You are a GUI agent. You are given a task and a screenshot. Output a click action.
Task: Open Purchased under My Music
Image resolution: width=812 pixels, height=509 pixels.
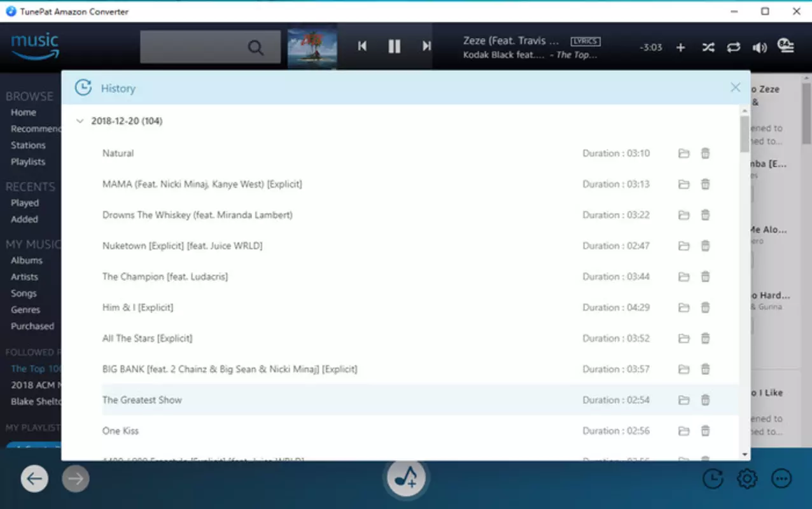point(32,326)
